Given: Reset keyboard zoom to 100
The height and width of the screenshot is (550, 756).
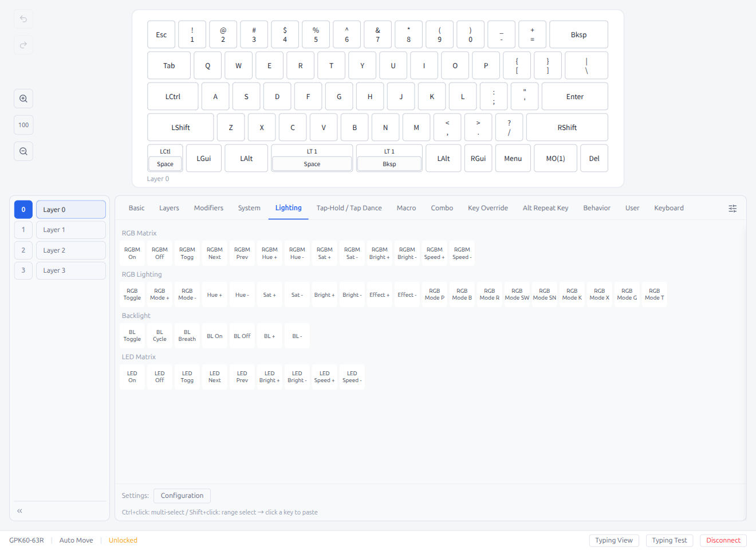Looking at the screenshot, I should point(23,124).
